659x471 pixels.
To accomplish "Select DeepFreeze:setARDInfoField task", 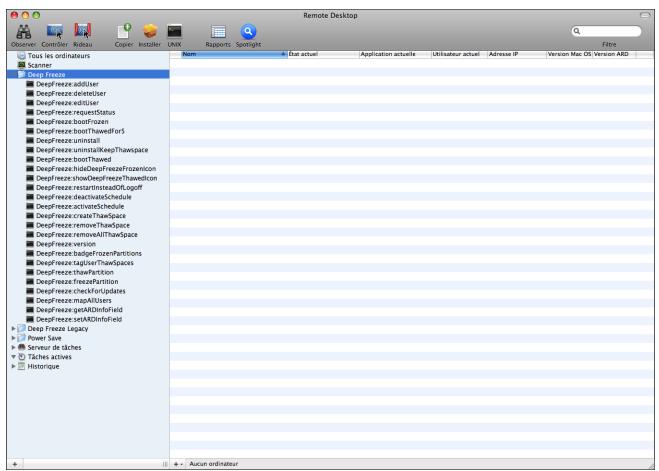I will [79, 319].
